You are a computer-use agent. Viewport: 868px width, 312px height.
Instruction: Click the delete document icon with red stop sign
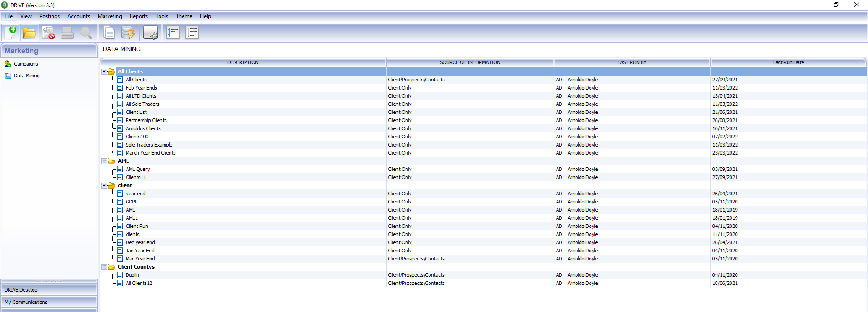tap(48, 33)
